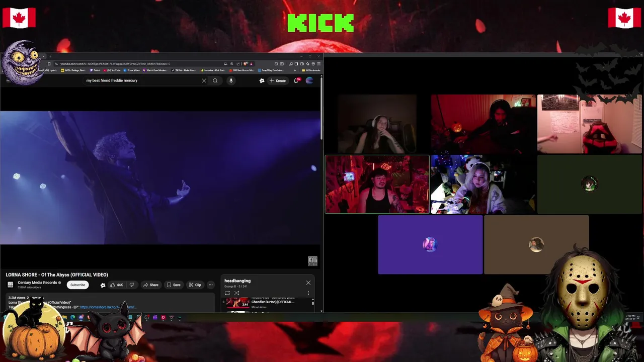644x362 pixels.
Task: Select woman with white headphones video tile
Action: click(x=377, y=124)
